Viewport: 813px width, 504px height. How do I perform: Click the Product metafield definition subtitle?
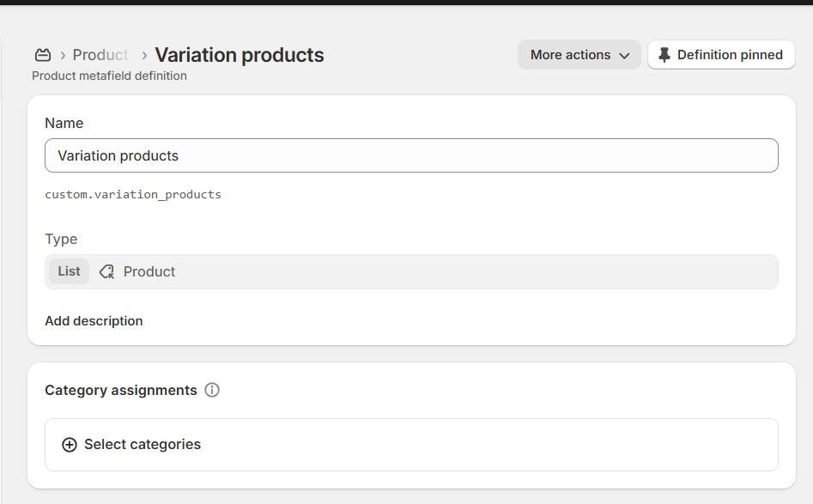[x=109, y=76]
